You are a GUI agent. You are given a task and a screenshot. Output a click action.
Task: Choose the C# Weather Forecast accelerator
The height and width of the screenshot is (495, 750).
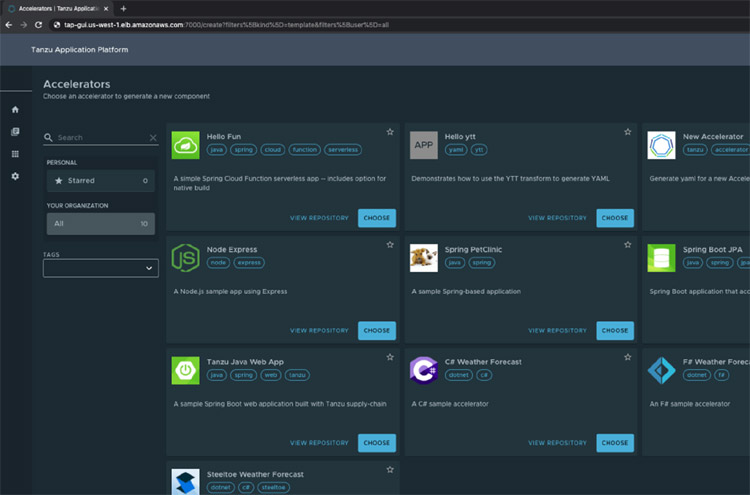615,443
